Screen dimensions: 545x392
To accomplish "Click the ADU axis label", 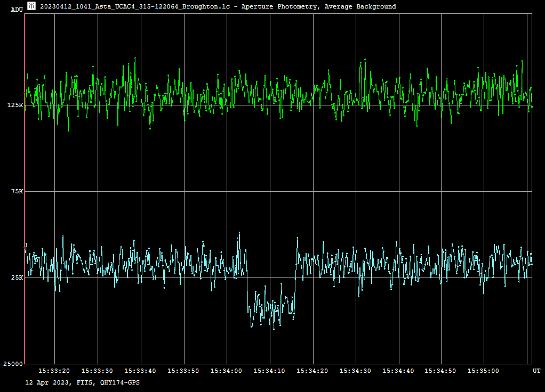I will [17, 10].
